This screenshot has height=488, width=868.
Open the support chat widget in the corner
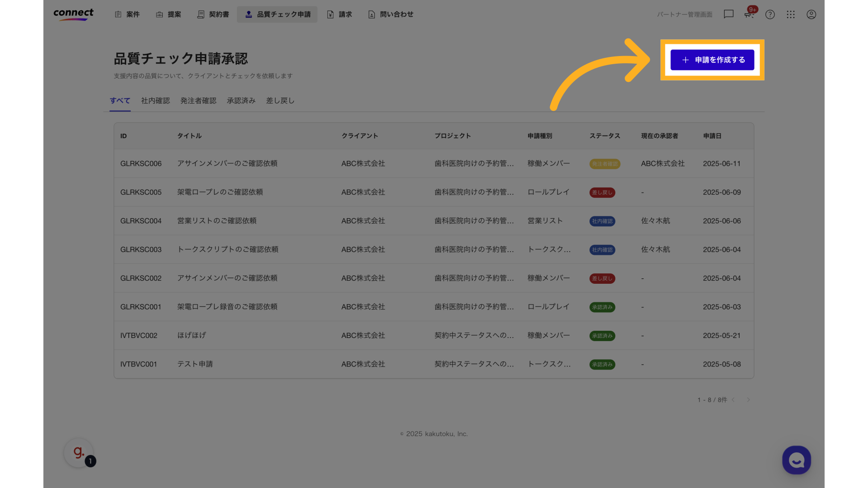tap(796, 460)
